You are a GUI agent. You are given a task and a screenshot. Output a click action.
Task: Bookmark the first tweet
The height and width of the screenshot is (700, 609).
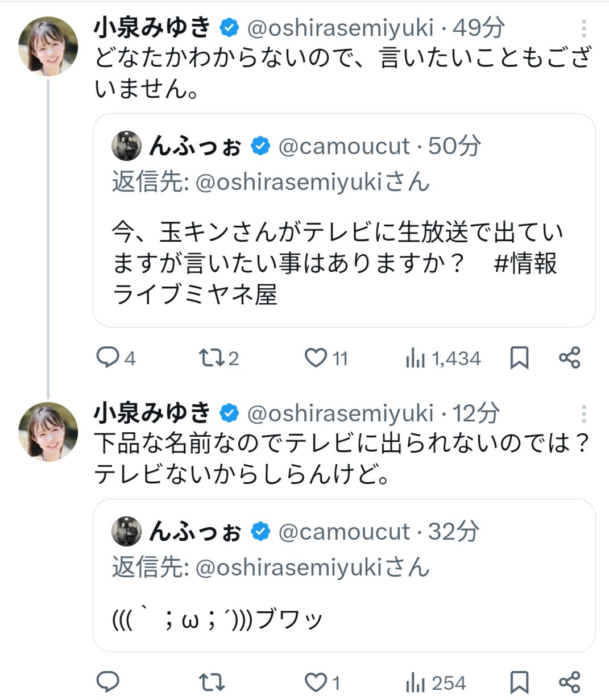[519, 358]
